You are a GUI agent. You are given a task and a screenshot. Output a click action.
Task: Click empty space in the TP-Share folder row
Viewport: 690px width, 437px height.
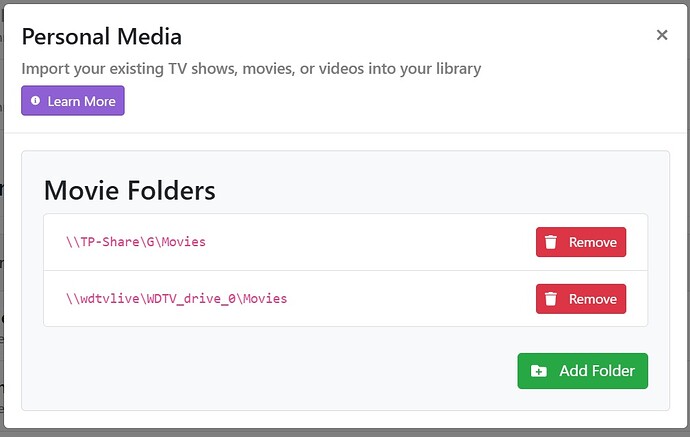tap(380, 242)
